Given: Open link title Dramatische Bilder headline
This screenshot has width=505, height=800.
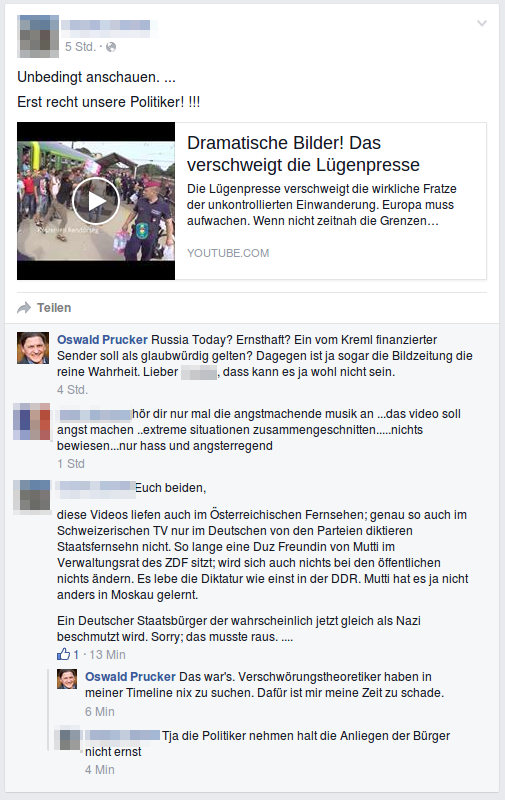Looking at the screenshot, I should tap(303, 154).
